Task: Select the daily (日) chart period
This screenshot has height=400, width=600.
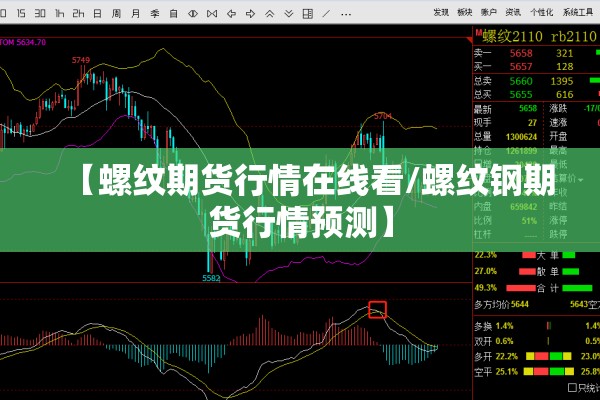Action: pyautogui.click(x=98, y=14)
